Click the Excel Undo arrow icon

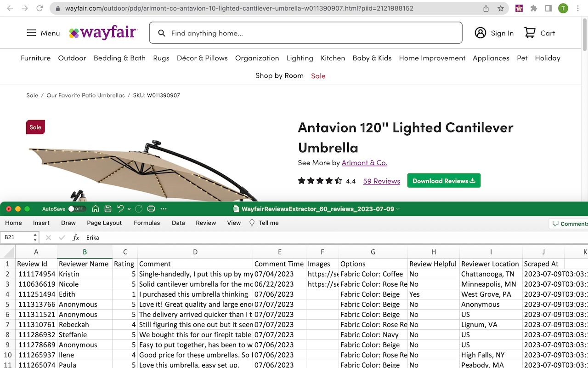(120, 209)
